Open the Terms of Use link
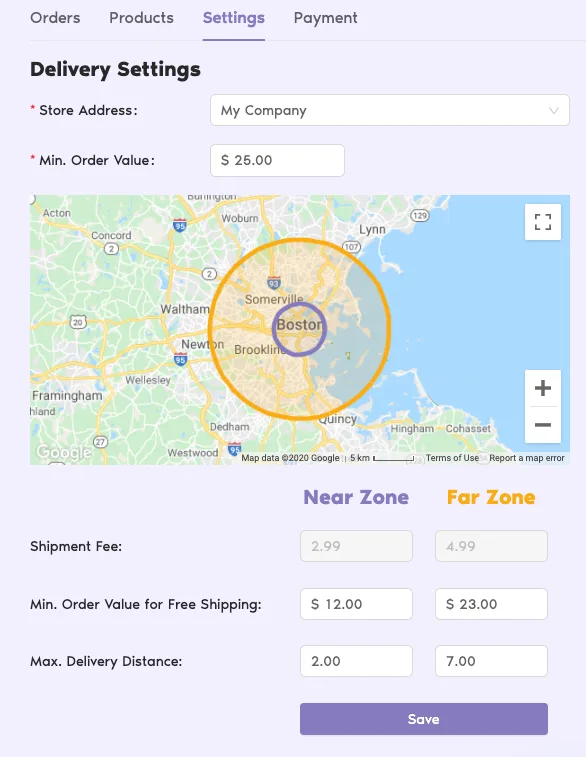 452,458
